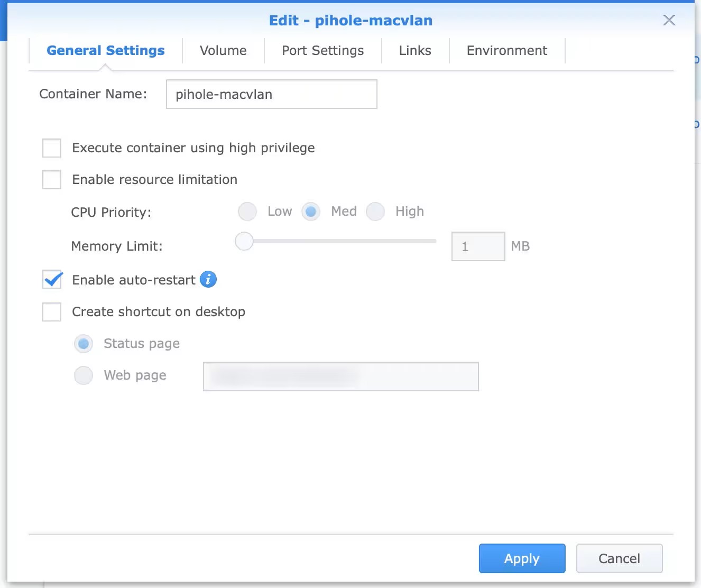
Task: Open the Environment tab
Action: [506, 51]
